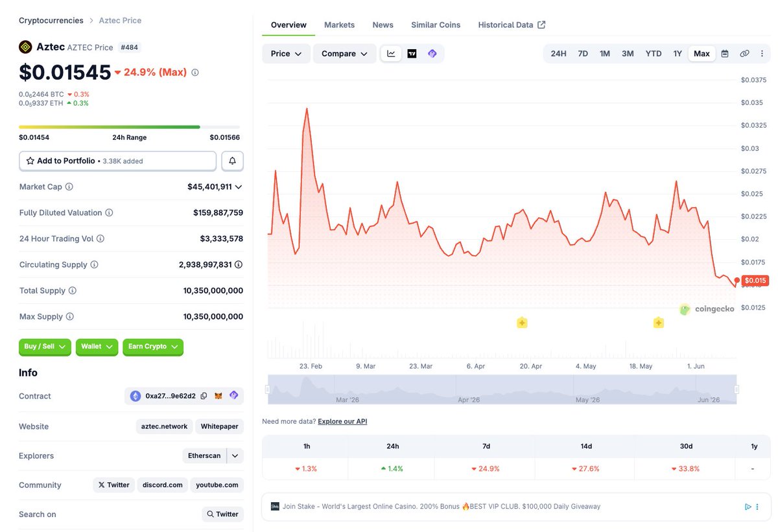This screenshot has height=532, width=778.
Task: Select the 7D chart range
Action: tap(583, 54)
